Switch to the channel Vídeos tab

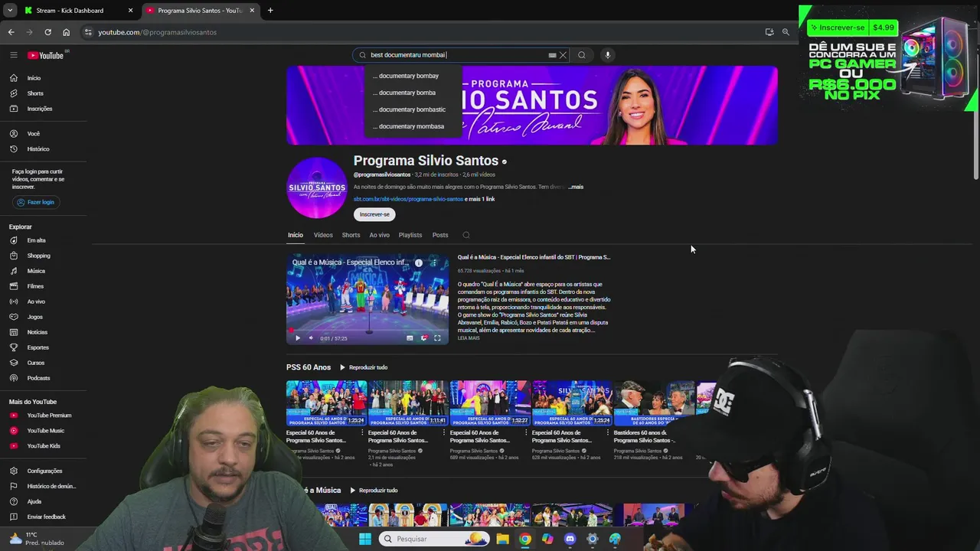(323, 235)
